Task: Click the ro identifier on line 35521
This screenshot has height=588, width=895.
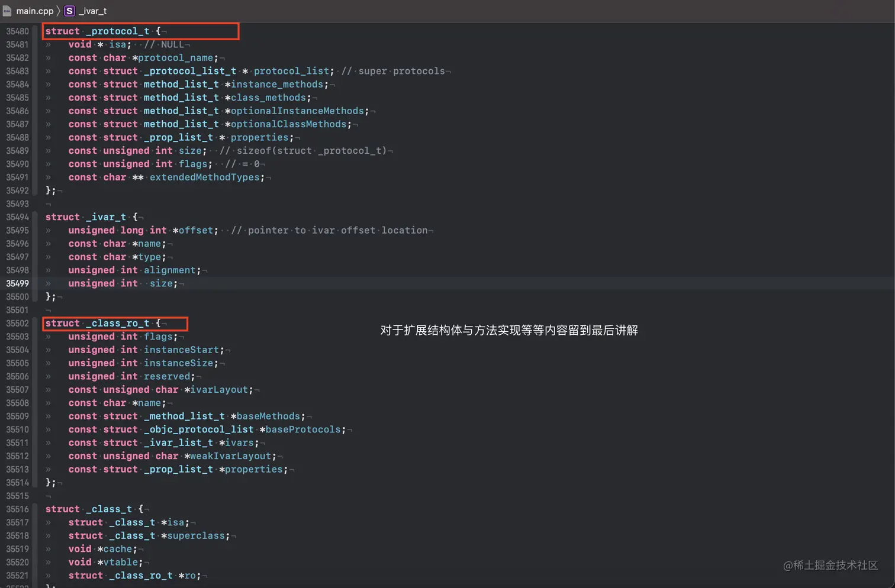Action: click(x=189, y=576)
